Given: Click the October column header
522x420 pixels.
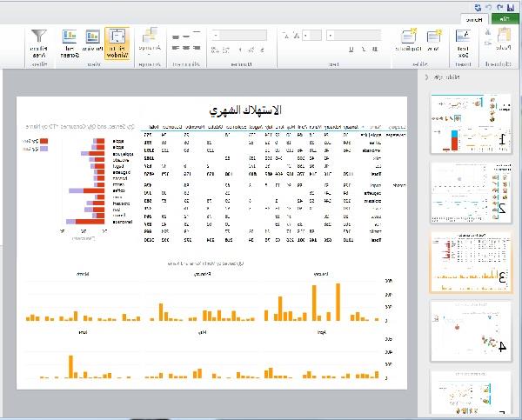Looking at the screenshot, I should 216,127.
